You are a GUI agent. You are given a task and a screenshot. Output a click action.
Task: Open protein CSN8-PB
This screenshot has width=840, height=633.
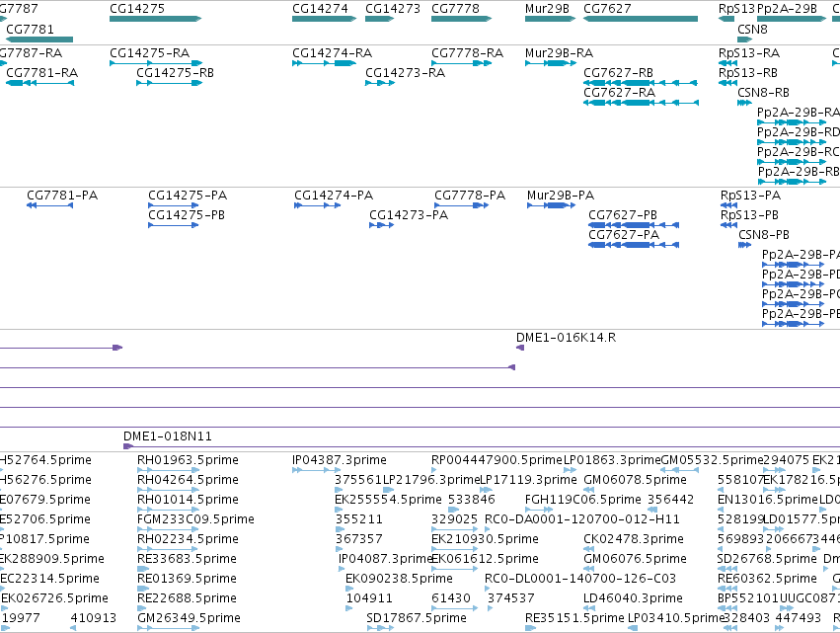tap(764, 235)
